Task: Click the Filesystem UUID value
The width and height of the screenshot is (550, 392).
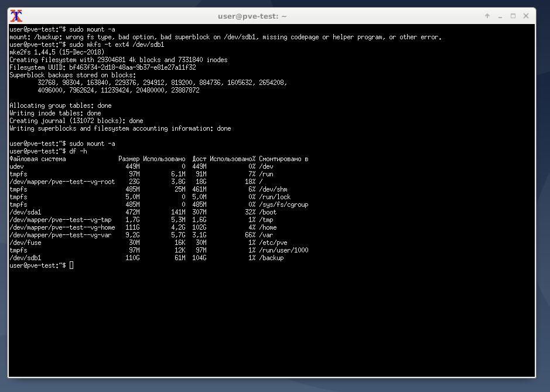Action: pyautogui.click(x=132, y=67)
